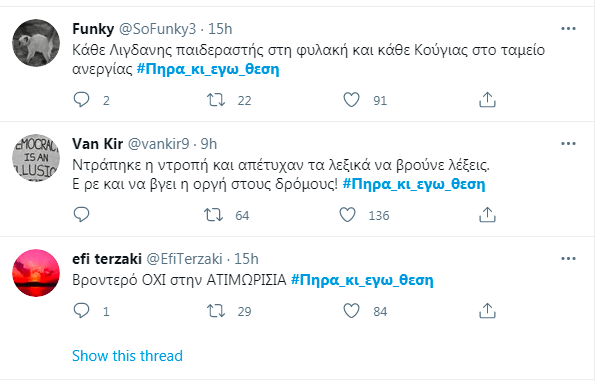Open Funky's profile picture
The image size is (613, 381).
[36, 43]
